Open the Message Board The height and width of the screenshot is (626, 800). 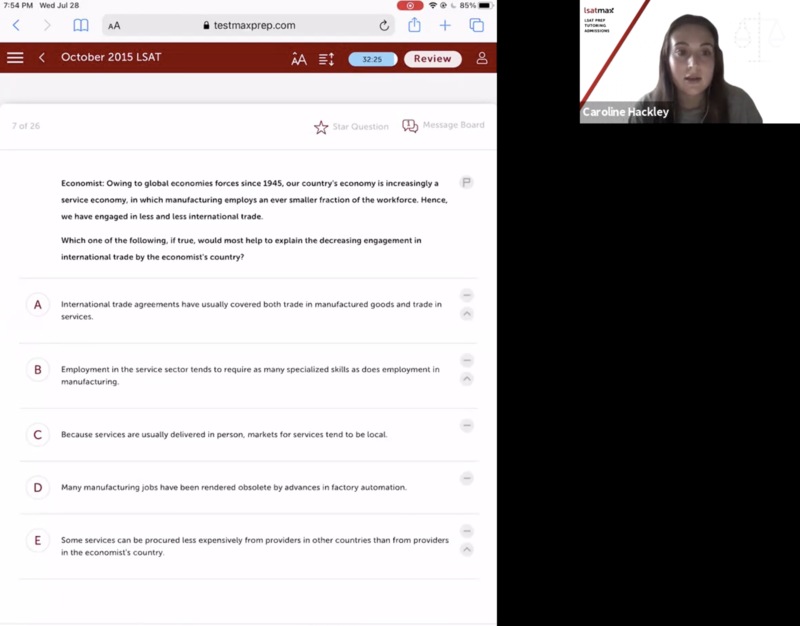[410, 126]
